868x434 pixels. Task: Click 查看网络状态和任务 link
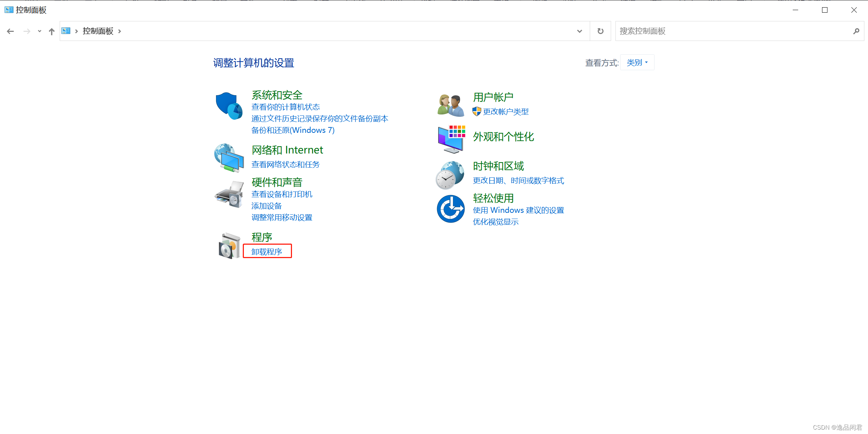[285, 164]
